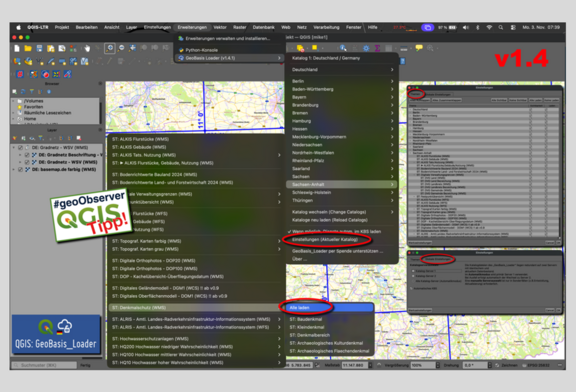Click the Measure ruler icon
This screenshot has width=576, height=392.
pyautogui.click(x=404, y=48)
